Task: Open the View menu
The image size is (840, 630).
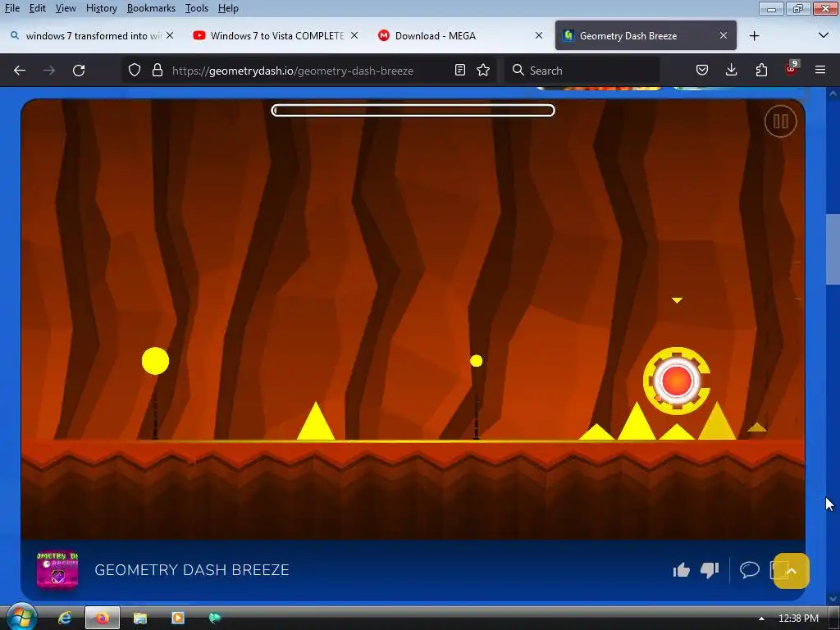Action: click(x=66, y=8)
